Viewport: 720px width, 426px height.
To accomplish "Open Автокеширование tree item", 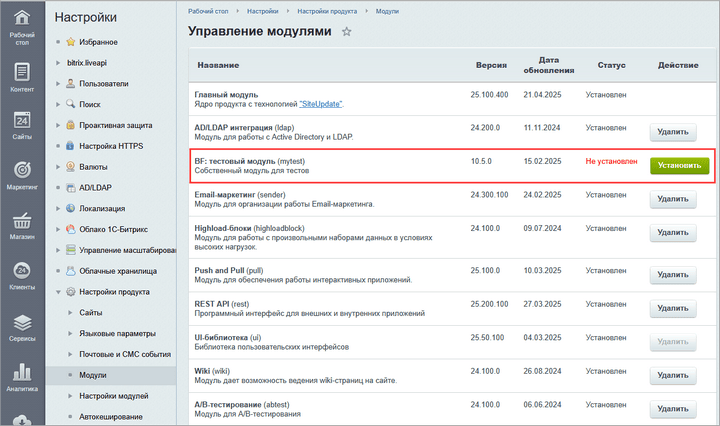I will point(111,417).
